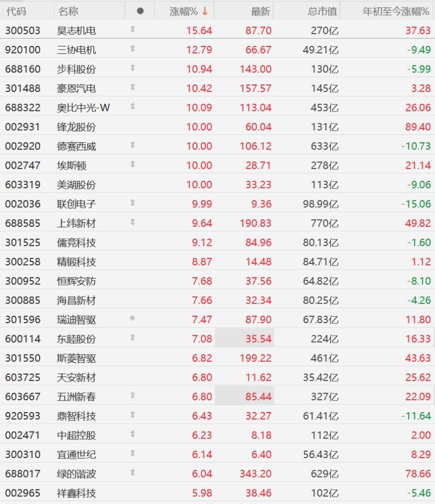This screenshot has height=504, width=435.
Task: Click the pin icon in 上纬新材 row
Action: click(x=132, y=222)
